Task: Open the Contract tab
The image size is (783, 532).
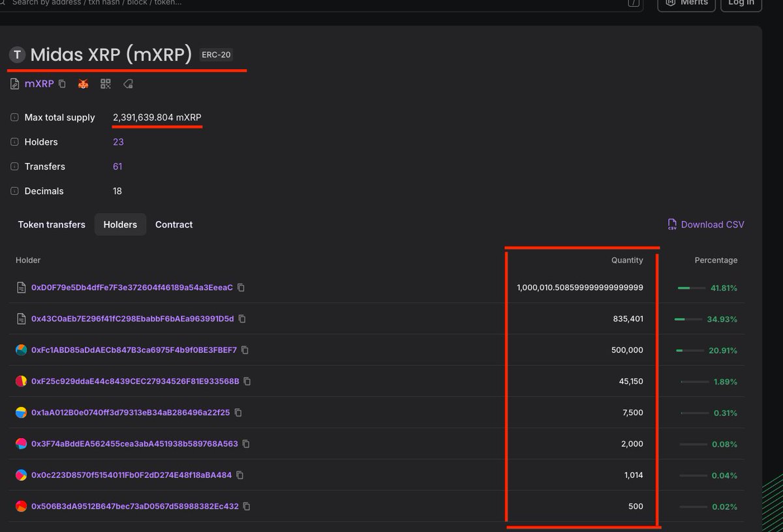Action: pos(174,224)
